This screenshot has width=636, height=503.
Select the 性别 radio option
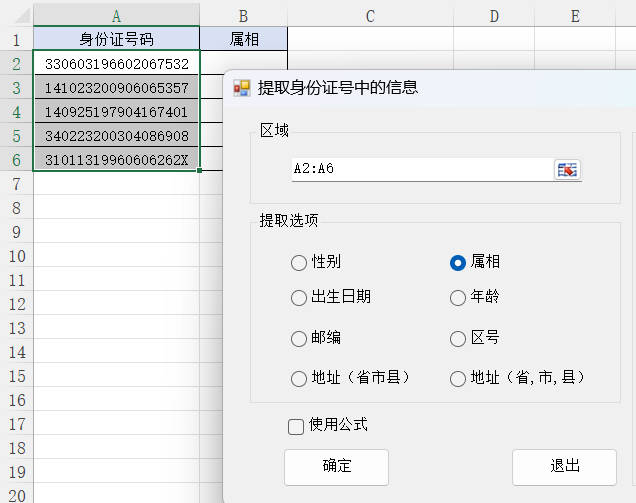click(298, 263)
